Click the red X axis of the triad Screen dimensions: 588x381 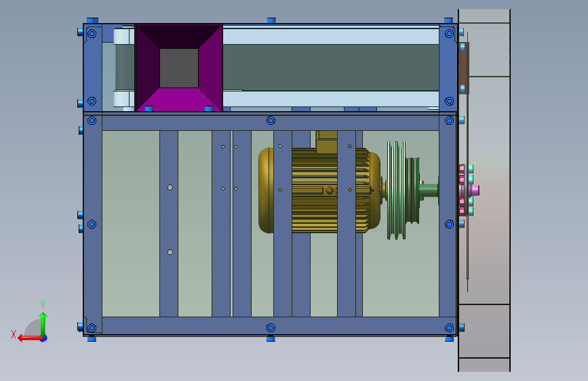(30, 338)
